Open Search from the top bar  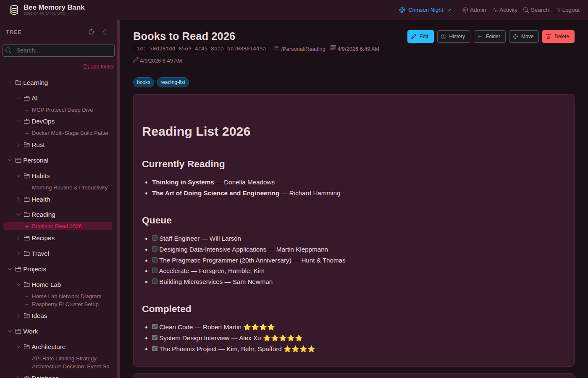tap(536, 10)
